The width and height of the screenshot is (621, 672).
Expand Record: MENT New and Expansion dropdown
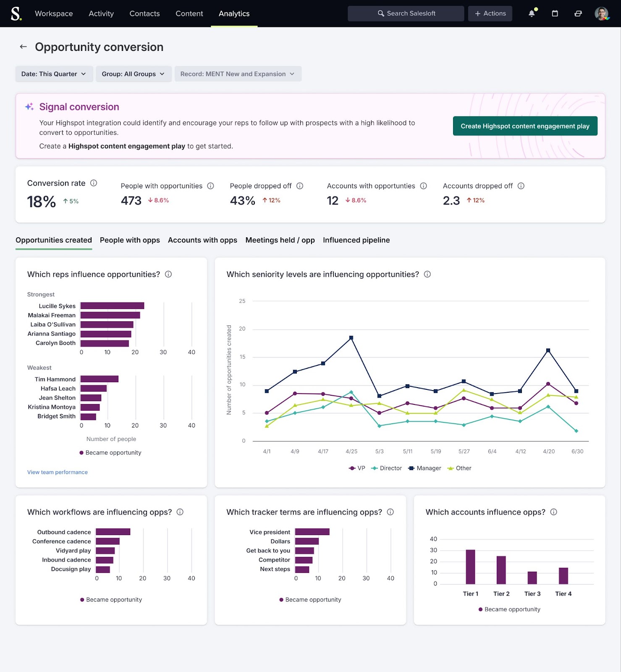click(x=238, y=74)
